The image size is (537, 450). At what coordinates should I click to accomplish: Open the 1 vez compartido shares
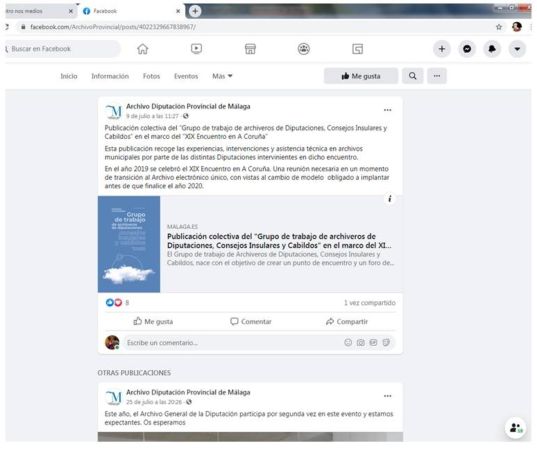point(370,303)
